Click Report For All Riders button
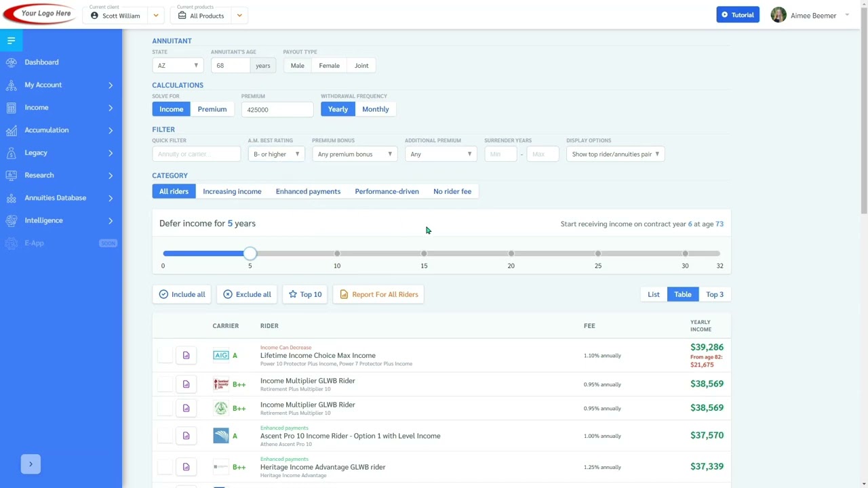This screenshot has width=868, height=488. point(378,294)
